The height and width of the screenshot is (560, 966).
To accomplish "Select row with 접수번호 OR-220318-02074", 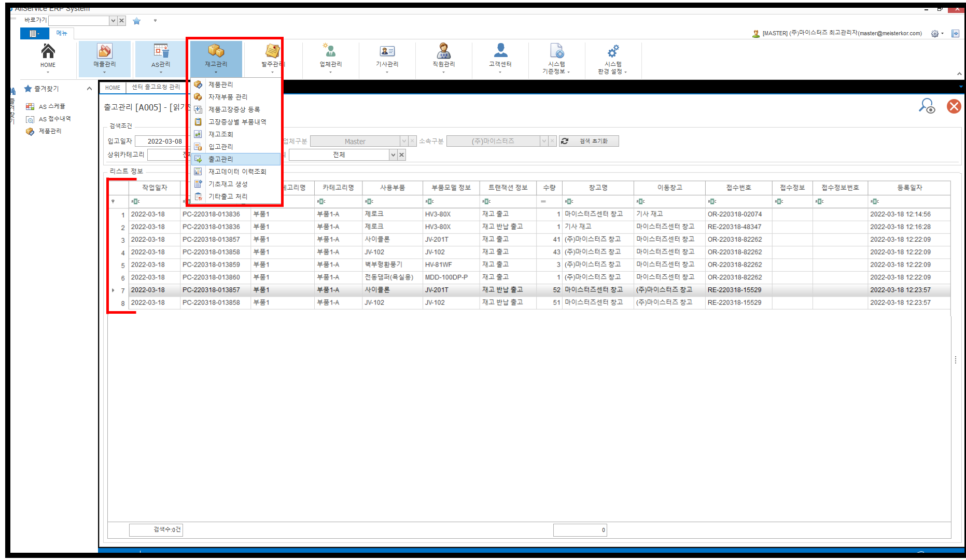I will [529, 214].
